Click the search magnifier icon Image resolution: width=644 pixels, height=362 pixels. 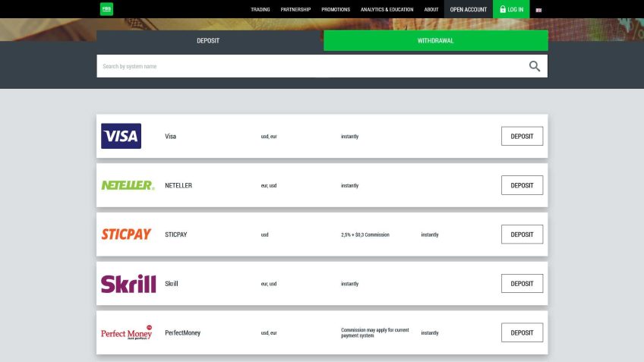535,66
